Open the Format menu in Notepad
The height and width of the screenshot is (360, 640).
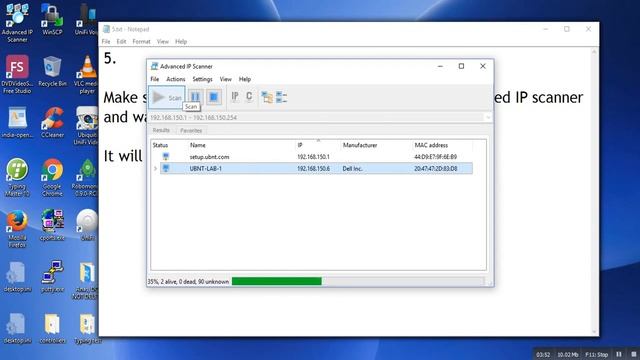(141, 42)
